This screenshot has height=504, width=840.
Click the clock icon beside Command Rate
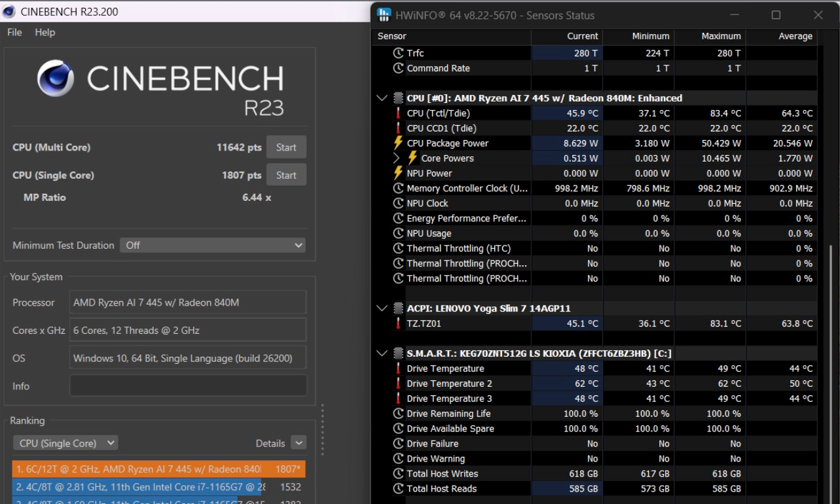point(398,68)
